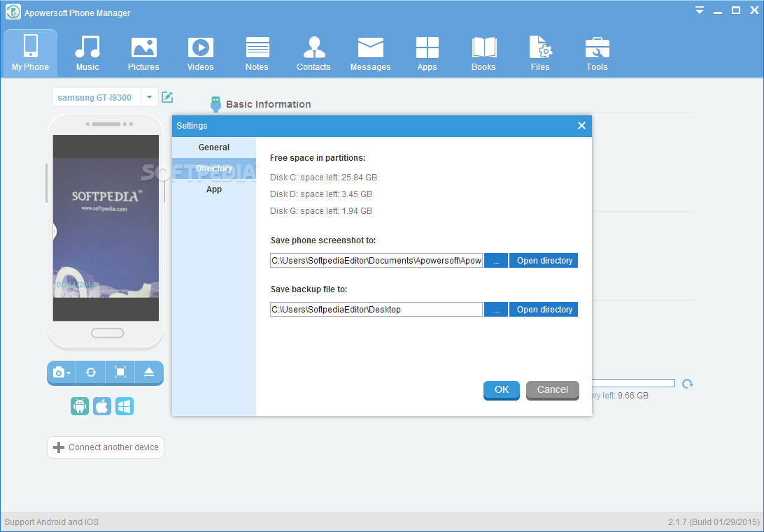Click the phone memory usage bar
Viewport: 764px width, 532px height.
point(633,384)
